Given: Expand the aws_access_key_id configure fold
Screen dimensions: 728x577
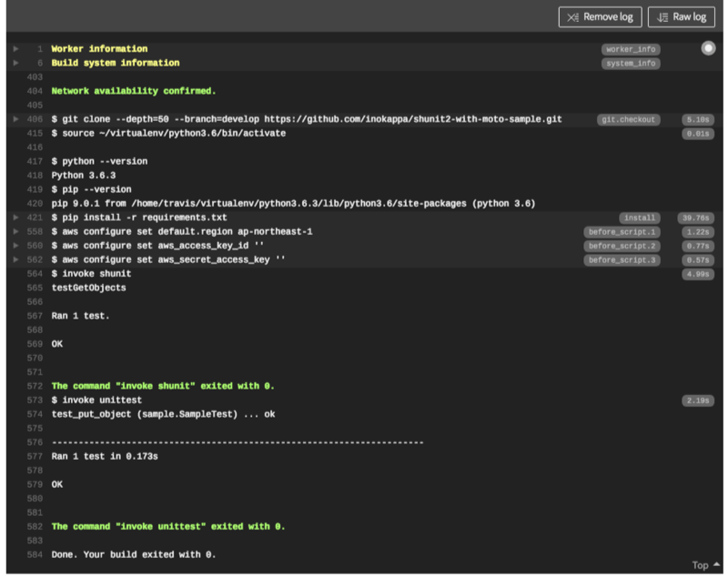Looking at the screenshot, I should click(x=15, y=246).
